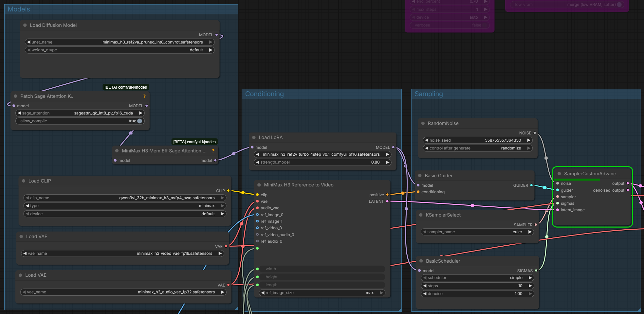Click the SAMPLER output port on KSamplerSelect
The image size is (644, 314).
click(536, 225)
